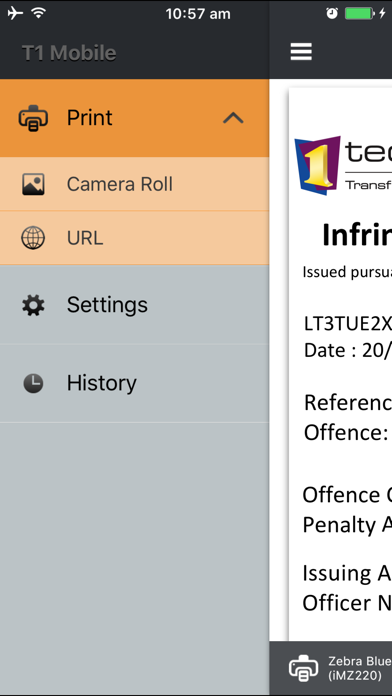Image resolution: width=392 pixels, height=696 pixels.
Task: Tap the History clock icon
Action: click(x=33, y=383)
